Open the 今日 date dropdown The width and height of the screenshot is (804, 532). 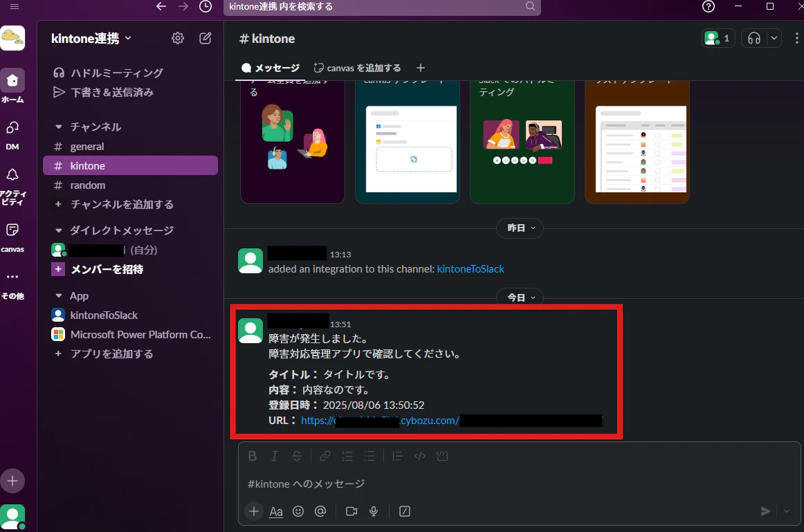(520, 297)
